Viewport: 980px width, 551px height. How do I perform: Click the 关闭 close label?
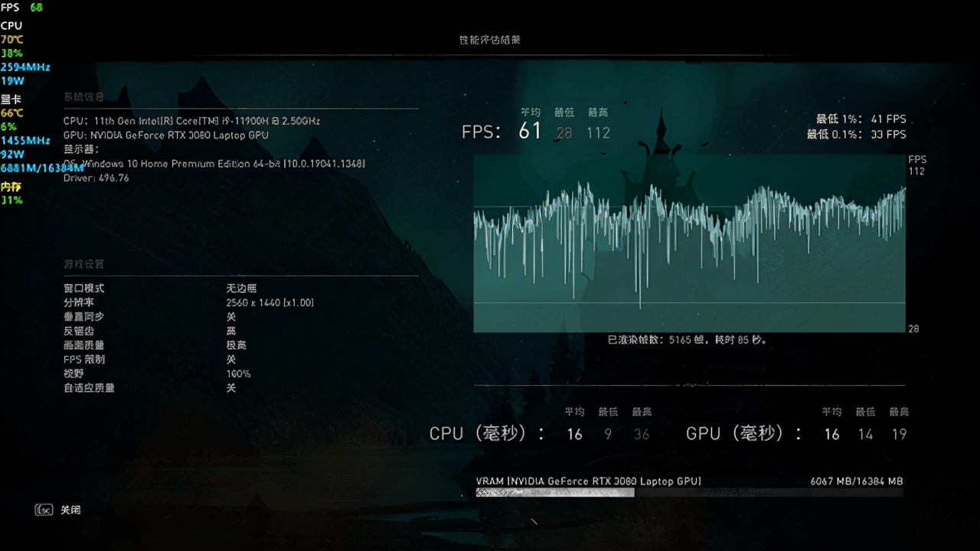click(70, 510)
